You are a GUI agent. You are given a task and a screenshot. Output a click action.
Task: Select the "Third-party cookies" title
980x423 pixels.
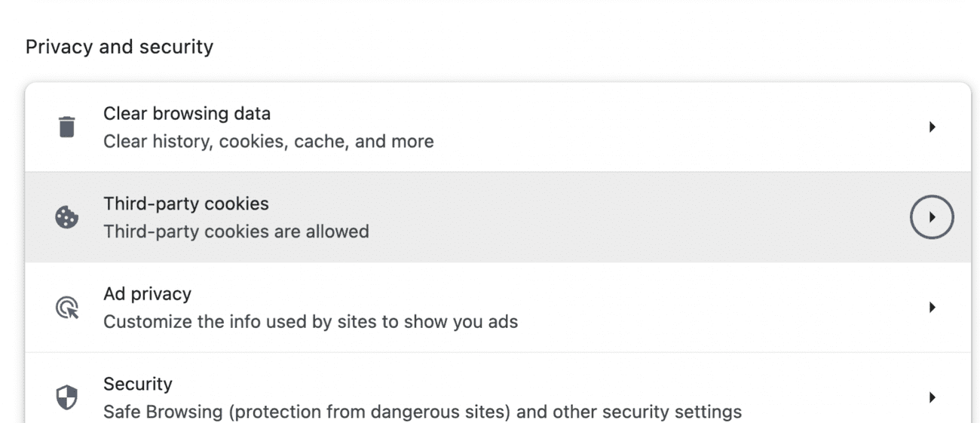(186, 204)
